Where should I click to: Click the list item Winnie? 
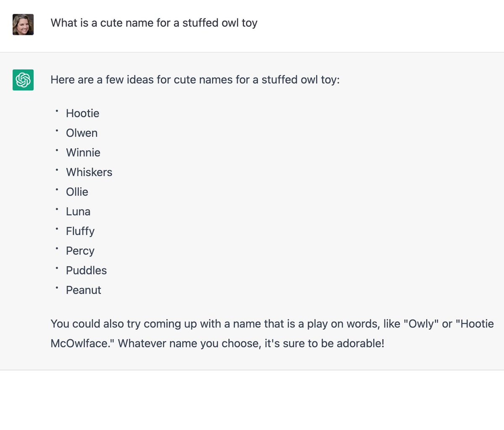click(x=83, y=153)
